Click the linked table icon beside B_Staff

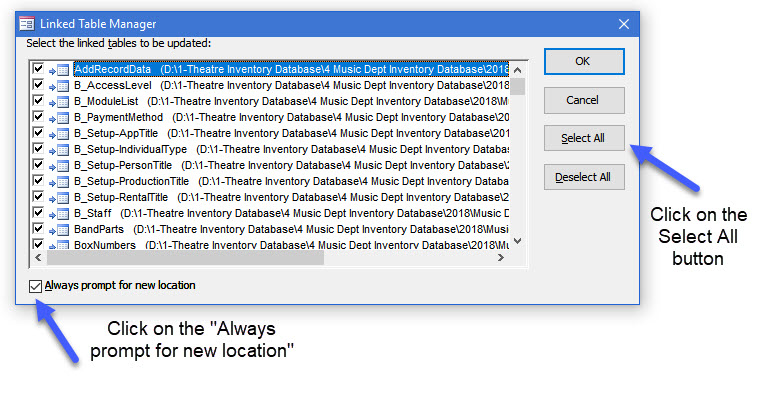click(x=60, y=213)
